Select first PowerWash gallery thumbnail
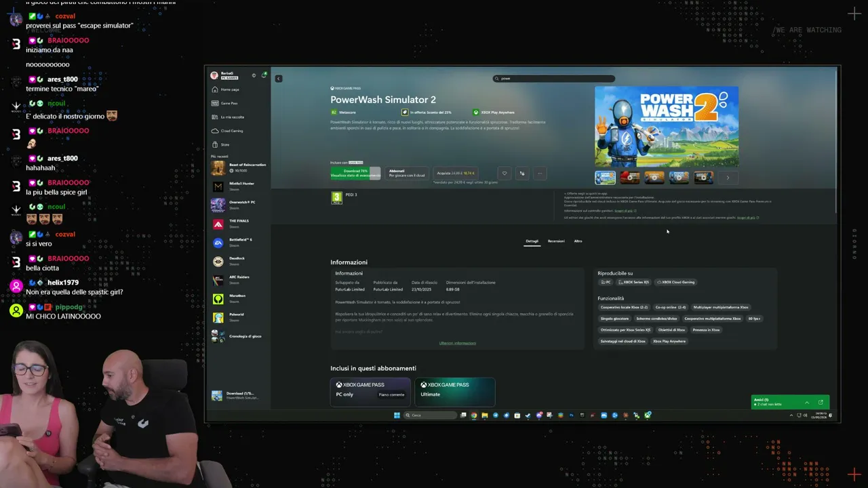Viewport: 868px width, 488px height. click(x=606, y=178)
